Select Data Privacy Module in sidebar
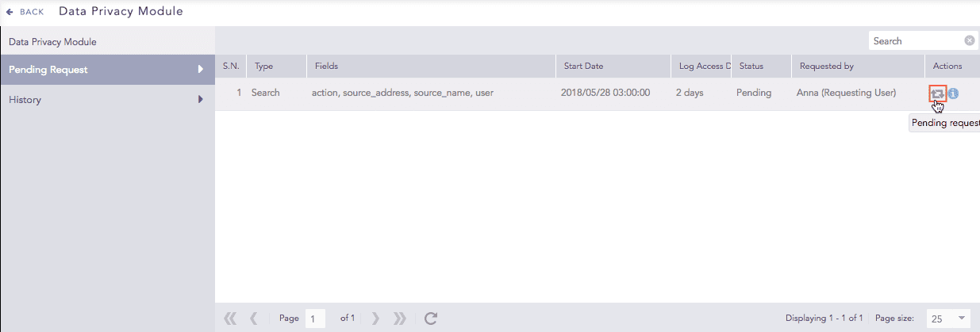Screen dimensions: 980x332 pos(52,41)
